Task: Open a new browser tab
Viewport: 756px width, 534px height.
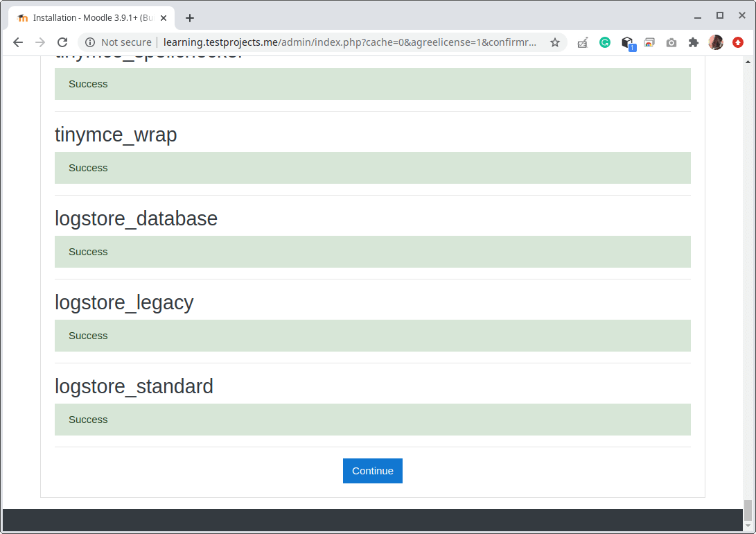Action: point(190,18)
